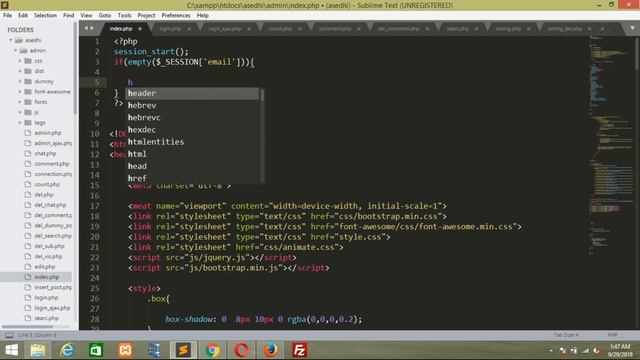This screenshot has width=640, height=360.
Task: Expand the tags folder
Action: tap(20, 122)
